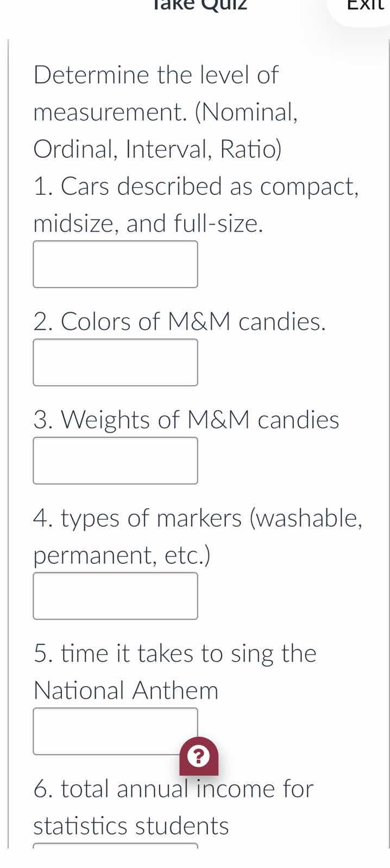Click the answer box for National Anthem question
The height and width of the screenshot is (868, 390).
(x=115, y=731)
